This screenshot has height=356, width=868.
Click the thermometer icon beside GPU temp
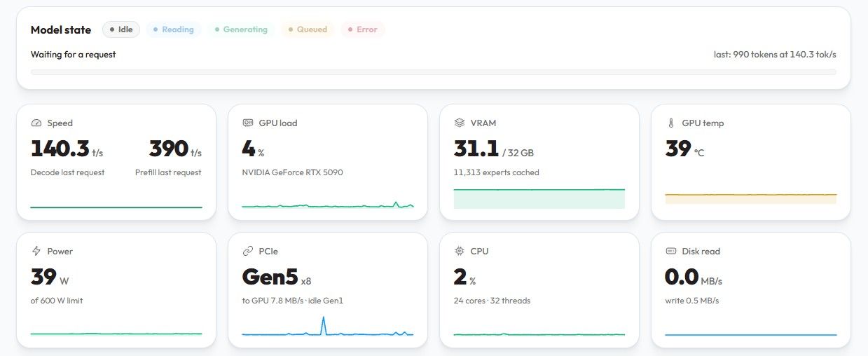[671, 123]
